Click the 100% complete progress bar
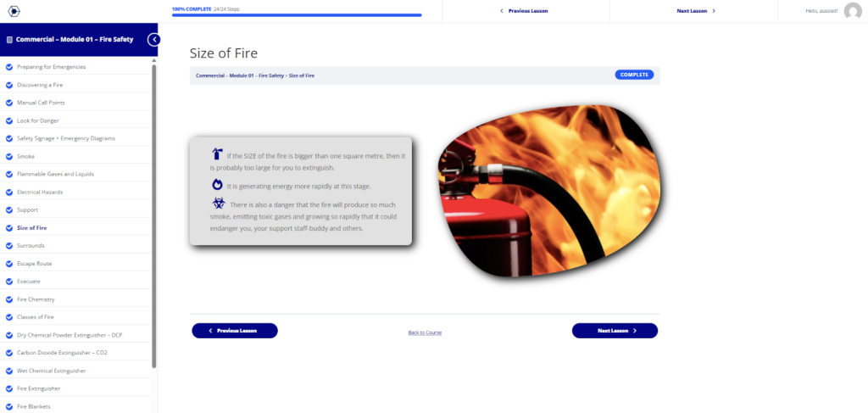This screenshot has height=413, width=868. 297,15
